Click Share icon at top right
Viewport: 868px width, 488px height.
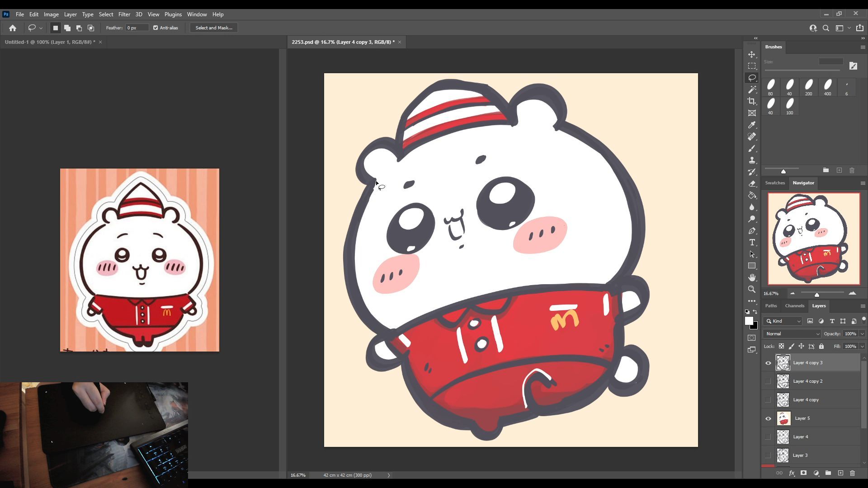coord(860,28)
